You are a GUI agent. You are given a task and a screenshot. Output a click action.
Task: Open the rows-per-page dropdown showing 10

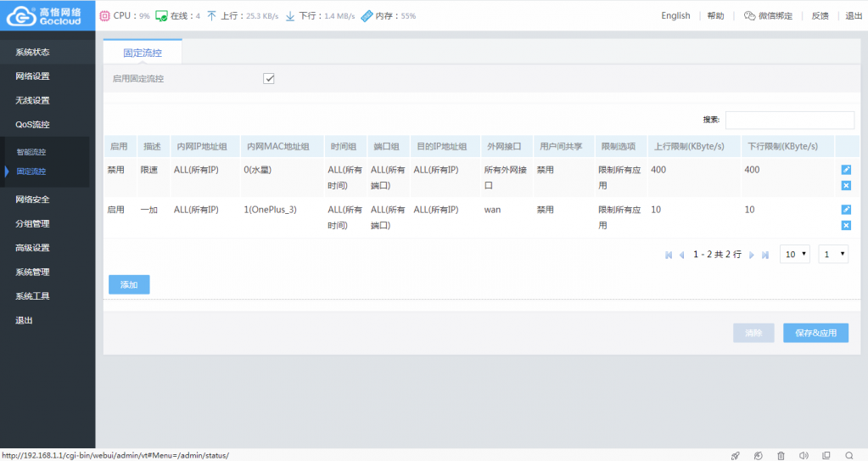tap(796, 254)
